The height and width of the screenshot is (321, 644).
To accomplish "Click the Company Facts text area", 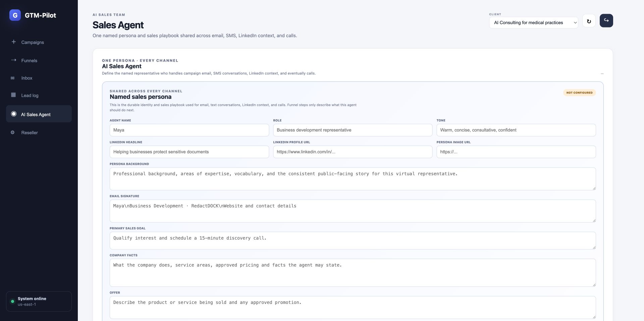I will click(x=353, y=273).
